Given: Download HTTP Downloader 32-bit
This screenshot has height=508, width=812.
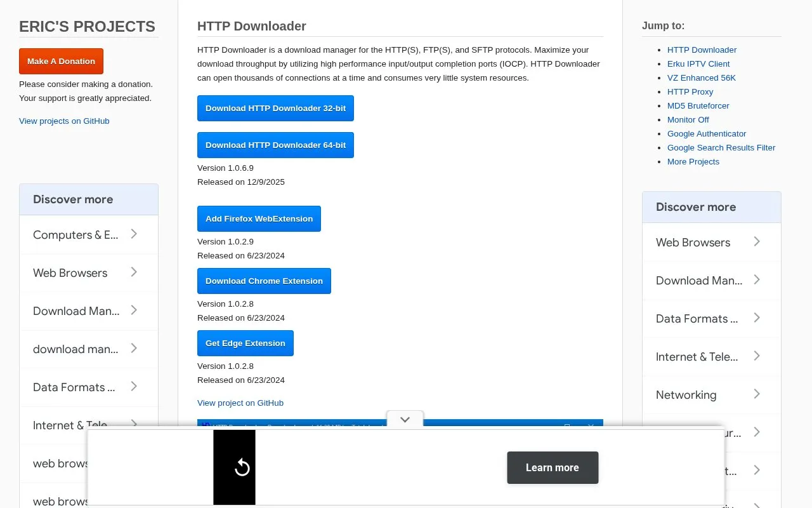Looking at the screenshot, I should pos(275,108).
